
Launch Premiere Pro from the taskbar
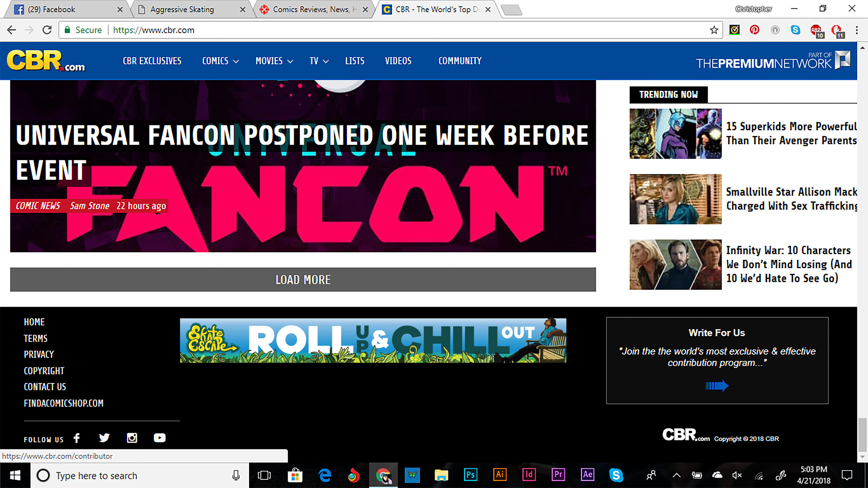[558, 474]
